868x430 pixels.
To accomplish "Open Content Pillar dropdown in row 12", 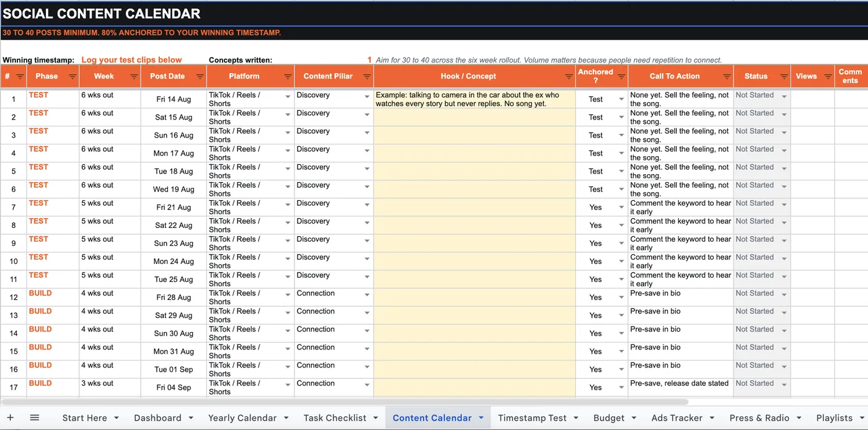I will pyautogui.click(x=367, y=296).
